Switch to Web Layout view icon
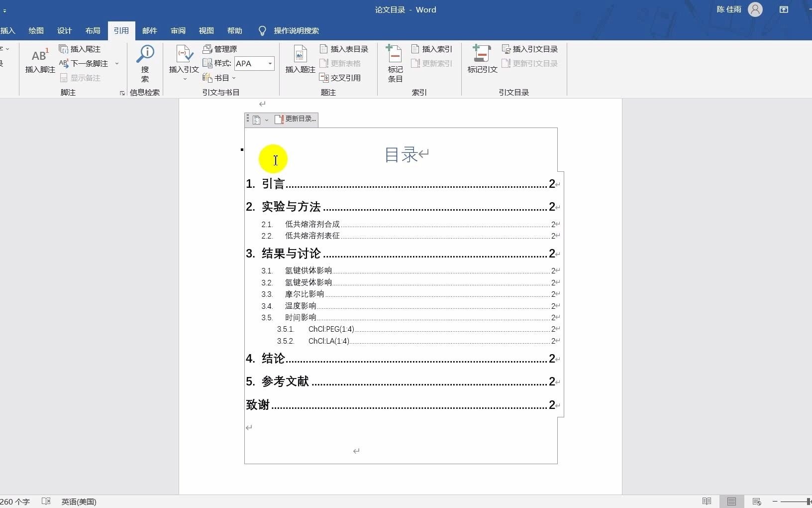812x508 pixels. [757, 501]
